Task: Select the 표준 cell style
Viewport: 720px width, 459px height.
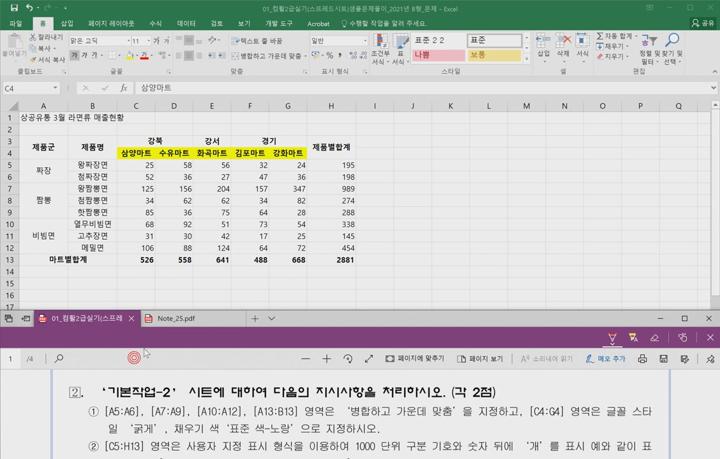Action: coord(495,40)
